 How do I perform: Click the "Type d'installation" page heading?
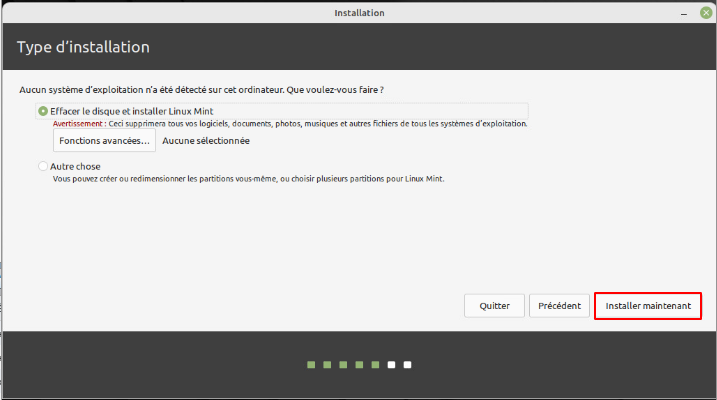[83, 48]
